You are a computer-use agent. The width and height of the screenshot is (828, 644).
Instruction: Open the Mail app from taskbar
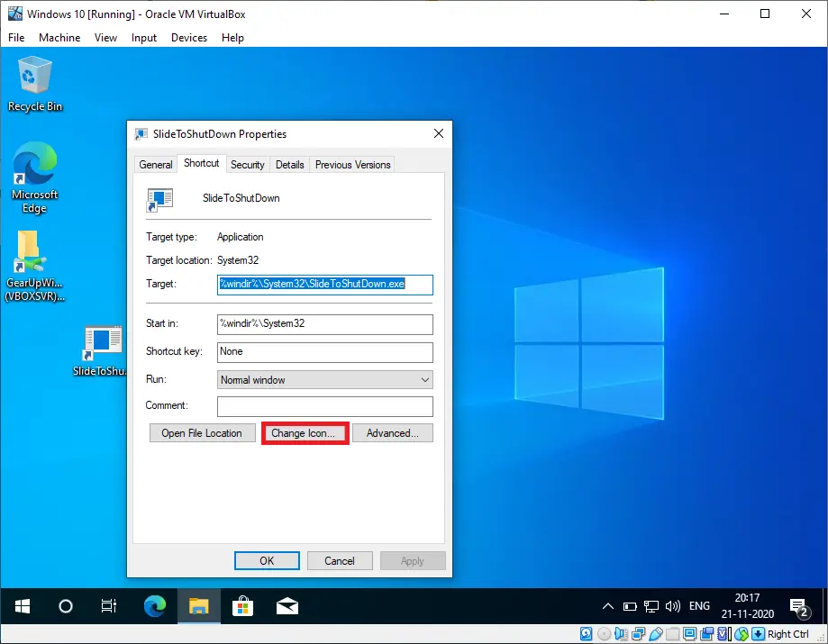click(287, 606)
